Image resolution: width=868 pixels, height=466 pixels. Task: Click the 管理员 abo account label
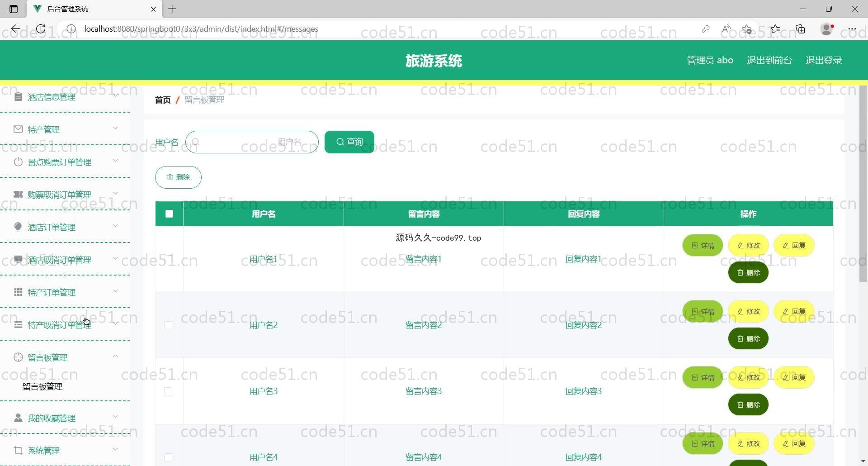click(710, 60)
